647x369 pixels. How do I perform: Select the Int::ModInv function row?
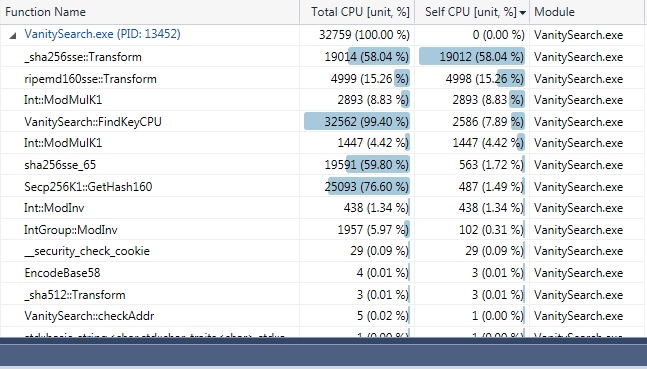[324, 208]
